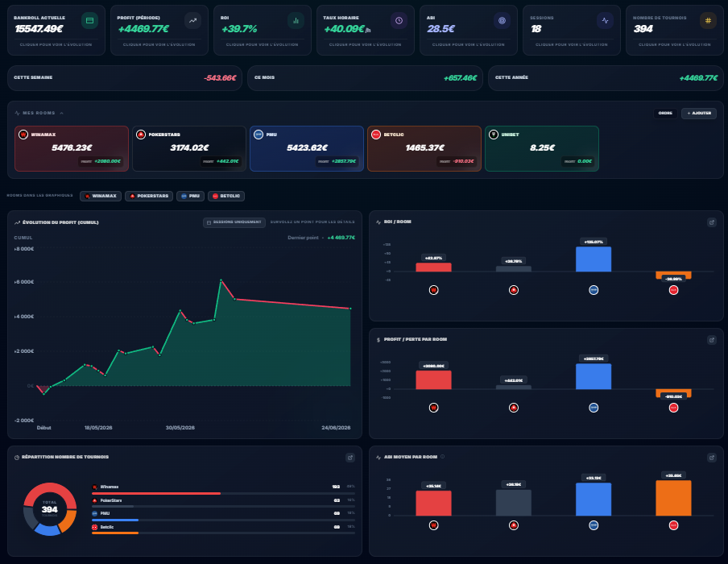Toggle Sessions Uniquement on profit chart
Viewport: 728px width, 564px height.
point(234,222)
